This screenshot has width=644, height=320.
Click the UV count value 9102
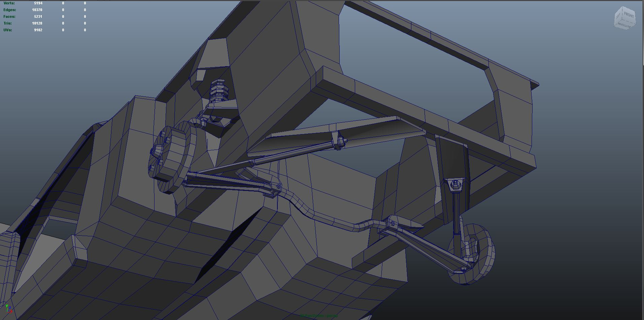(x=38, y=30)
